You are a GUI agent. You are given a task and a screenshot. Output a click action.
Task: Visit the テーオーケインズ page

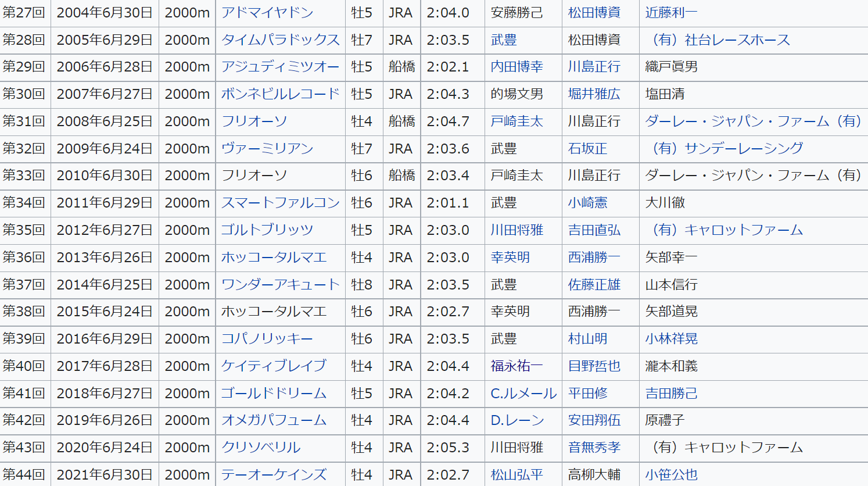(274, 474)
